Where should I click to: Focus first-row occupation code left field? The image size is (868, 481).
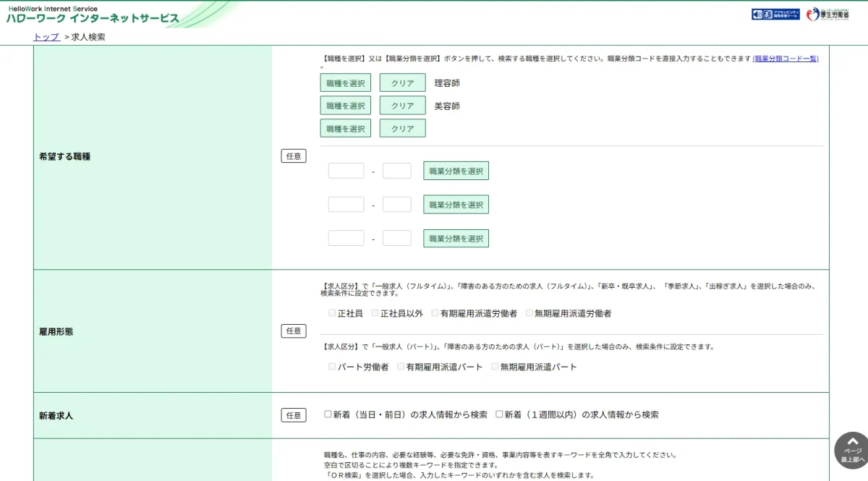point(346,171)
